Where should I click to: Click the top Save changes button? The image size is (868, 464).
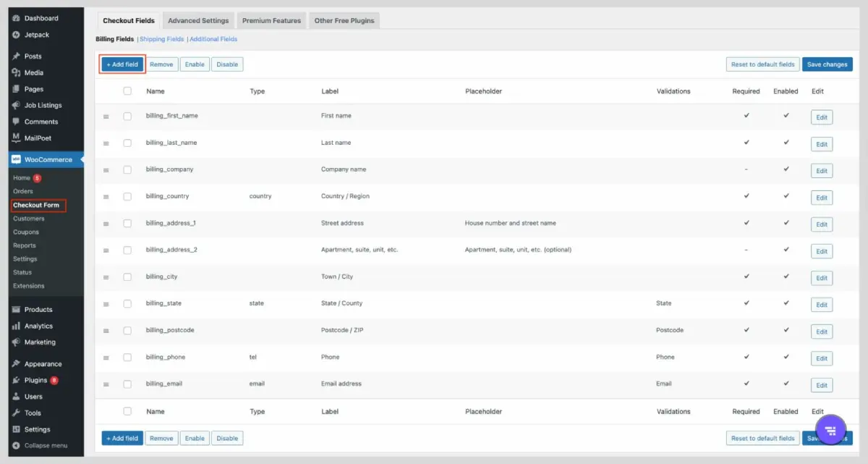tap(827, 64)
